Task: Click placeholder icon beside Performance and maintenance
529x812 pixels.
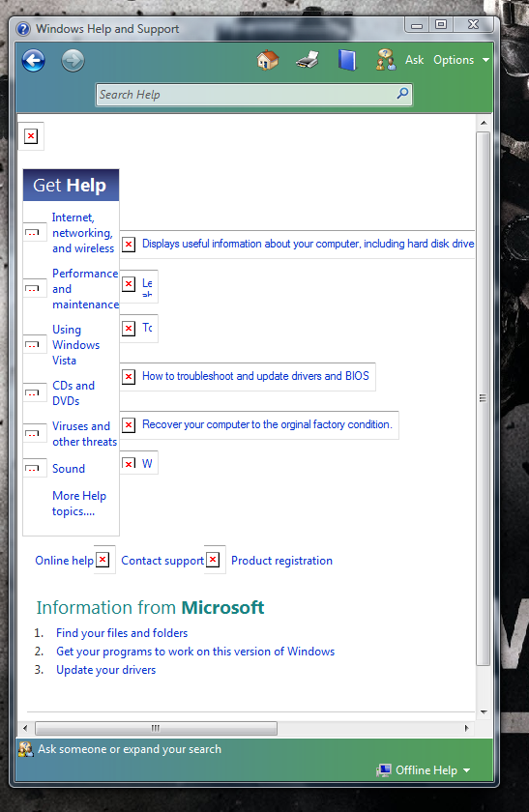Action: (32, 288)
